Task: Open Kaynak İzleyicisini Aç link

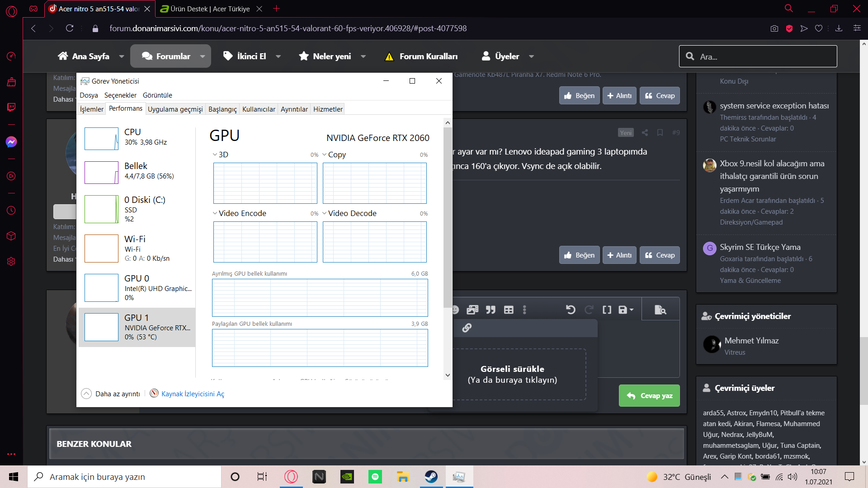Action: click(187, 394)
